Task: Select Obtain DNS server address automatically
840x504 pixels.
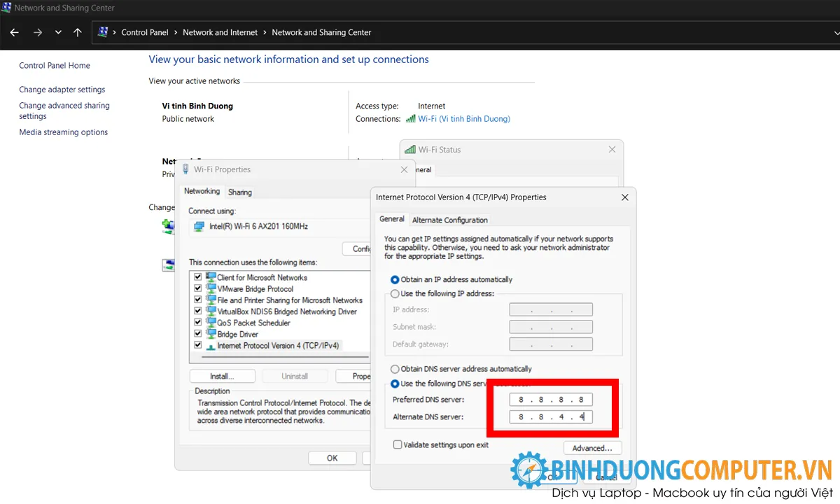Action: [395, 369]
